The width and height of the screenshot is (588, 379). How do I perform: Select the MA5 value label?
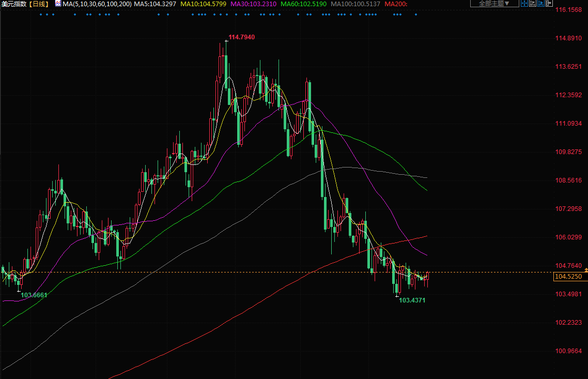tap(155, 4)
